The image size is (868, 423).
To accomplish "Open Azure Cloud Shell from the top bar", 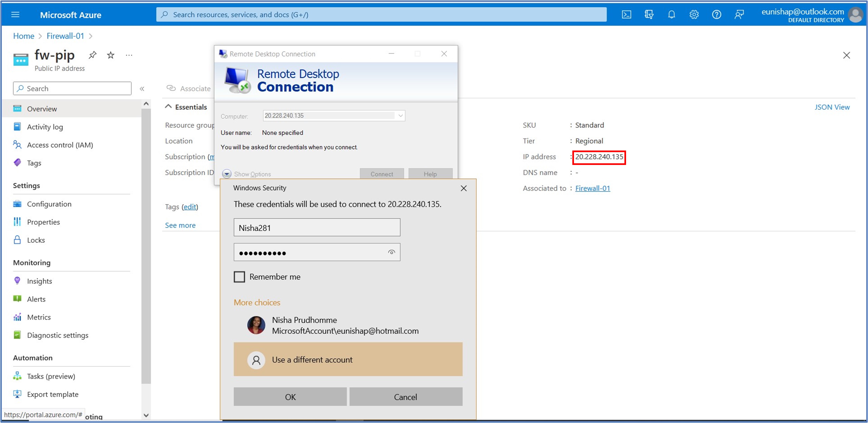I will [x=626, y=14].
